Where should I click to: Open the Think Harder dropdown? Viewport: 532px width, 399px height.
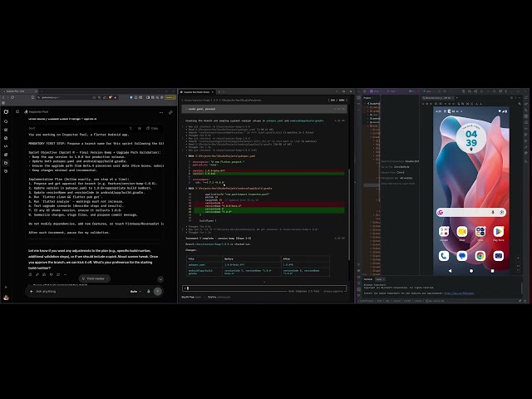click(x=94, y=278)
